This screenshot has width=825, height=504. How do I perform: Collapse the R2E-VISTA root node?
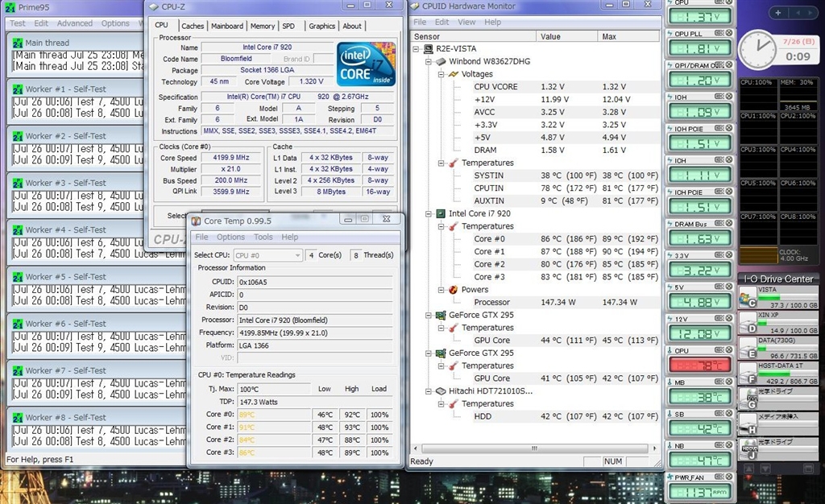click(x=417, y=48)
